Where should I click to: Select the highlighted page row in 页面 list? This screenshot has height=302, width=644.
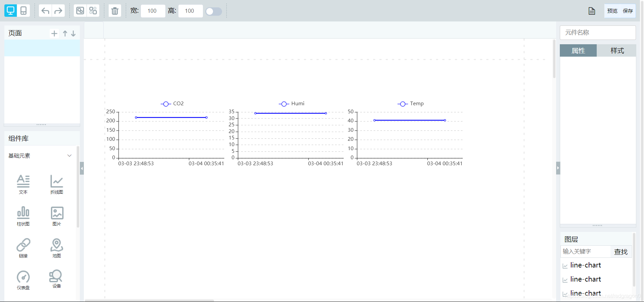[42, 48]
